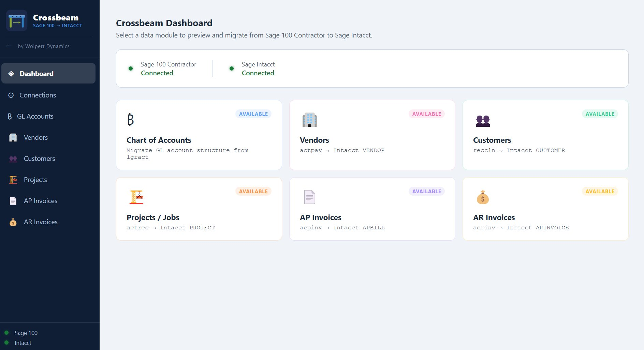Click the AP Invoices card document icon

click(310, 197)
